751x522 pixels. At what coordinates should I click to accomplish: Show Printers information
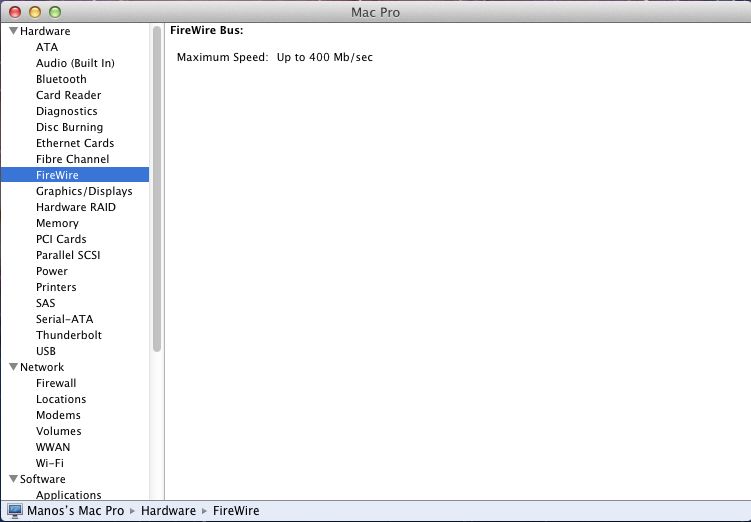[56, 287]
